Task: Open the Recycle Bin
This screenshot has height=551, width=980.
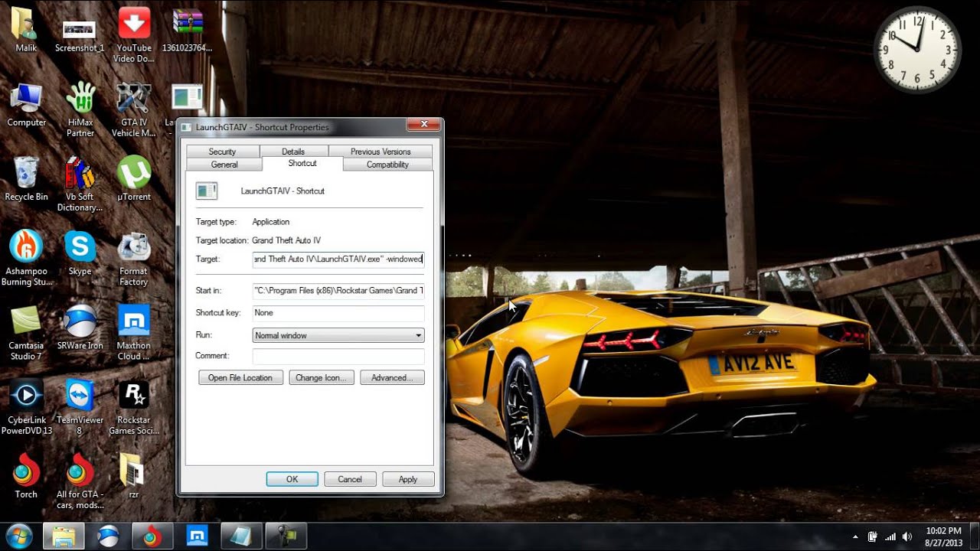Action: click(26, 179)
